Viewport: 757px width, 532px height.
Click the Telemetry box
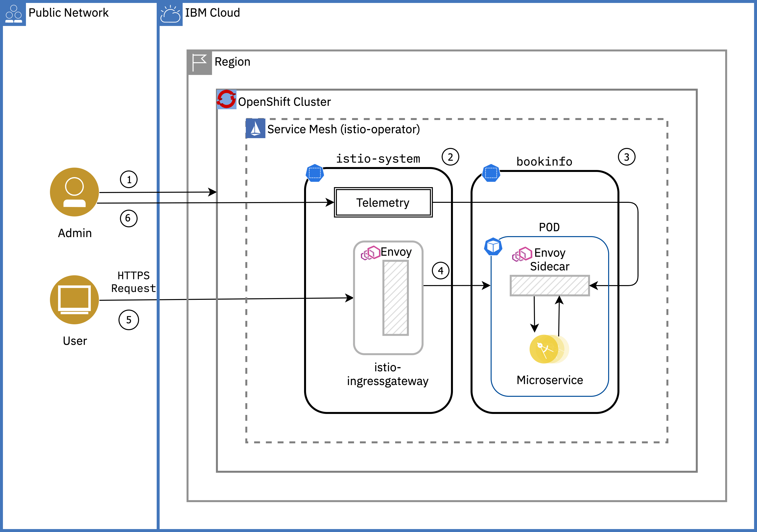[383, 203]
